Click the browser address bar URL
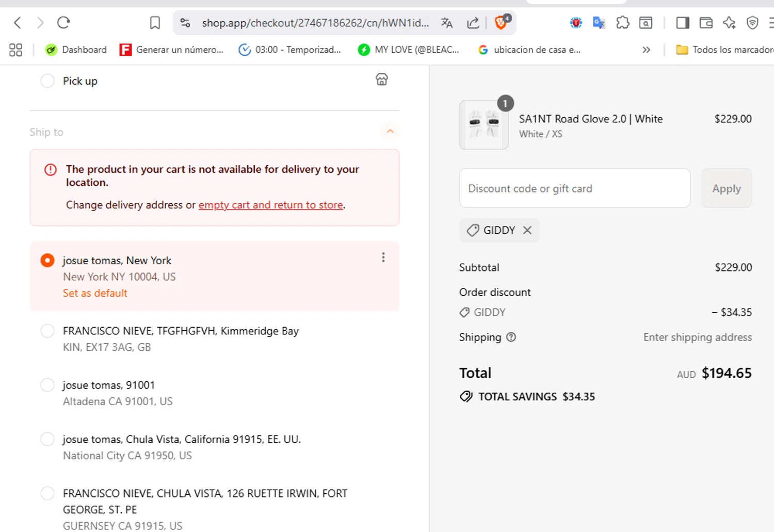This screenshot has height=532, width=774. pyautogui.click(x=315, y=23)
